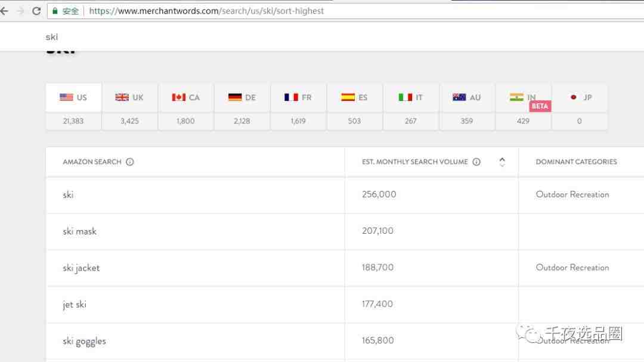Click the forward navigation arrow

tap(20, 11)
